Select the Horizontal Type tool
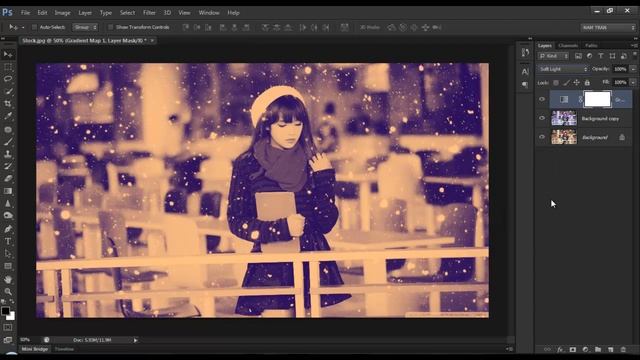Screen dimensions: 640x360 point(8,241)
